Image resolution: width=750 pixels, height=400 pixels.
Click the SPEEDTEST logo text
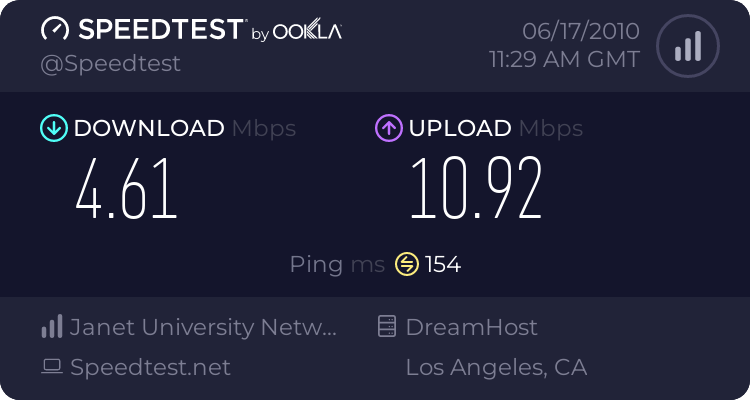point(161,29)
